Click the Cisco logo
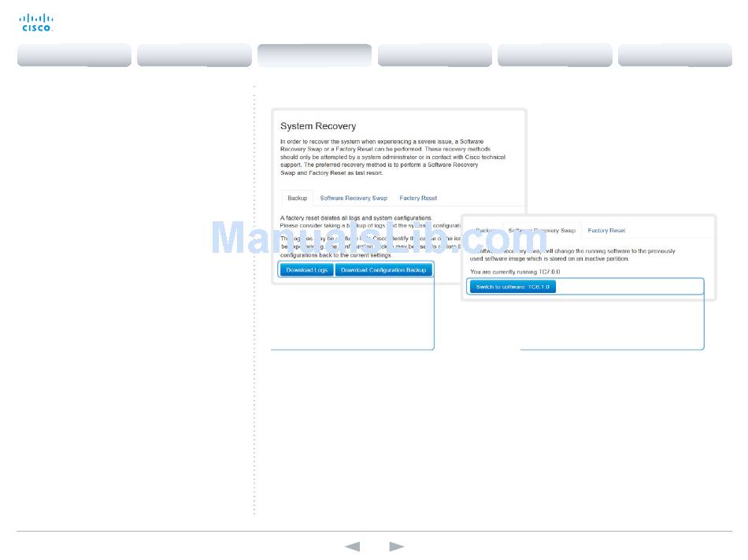This screenshot has height=560, width=748. (x=36, y=22)
